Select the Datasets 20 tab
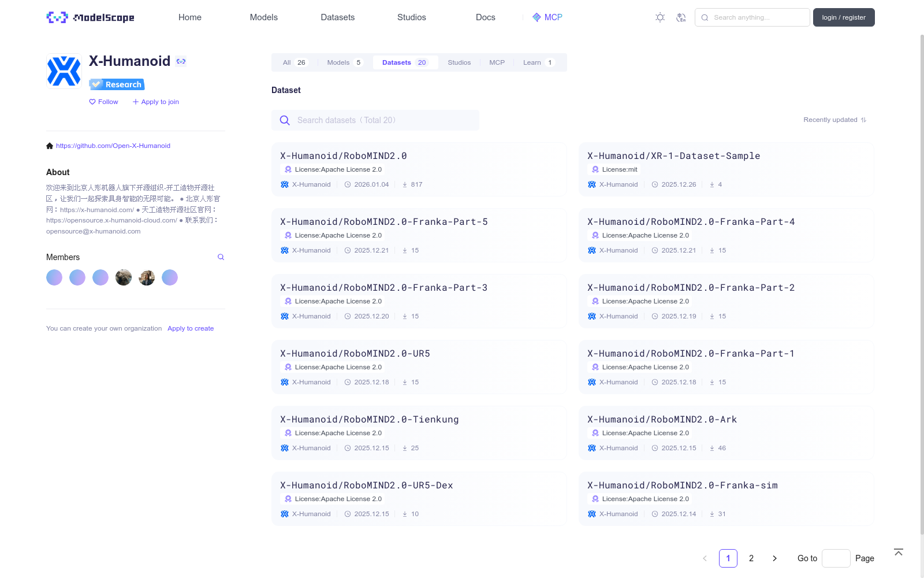This screenshot has width=924, height=578. point(405,62)
